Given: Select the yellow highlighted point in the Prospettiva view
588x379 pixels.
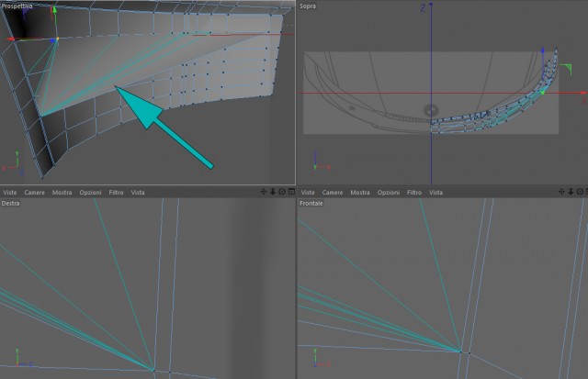Looking at the screenshot, I should (x=57, y=39).
